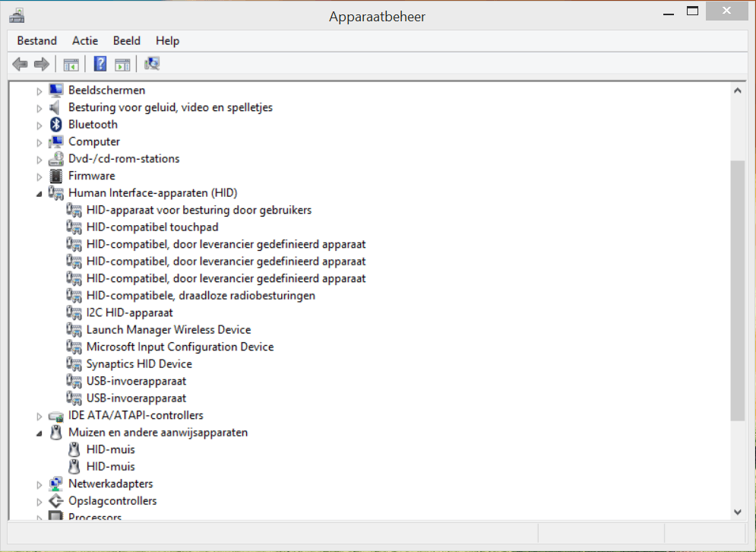Viewport: 756px width, 552px height.
Task: Collapse Human Interface-apparaten (HID)
Action: pyautogui.click(x=40, y=193)
